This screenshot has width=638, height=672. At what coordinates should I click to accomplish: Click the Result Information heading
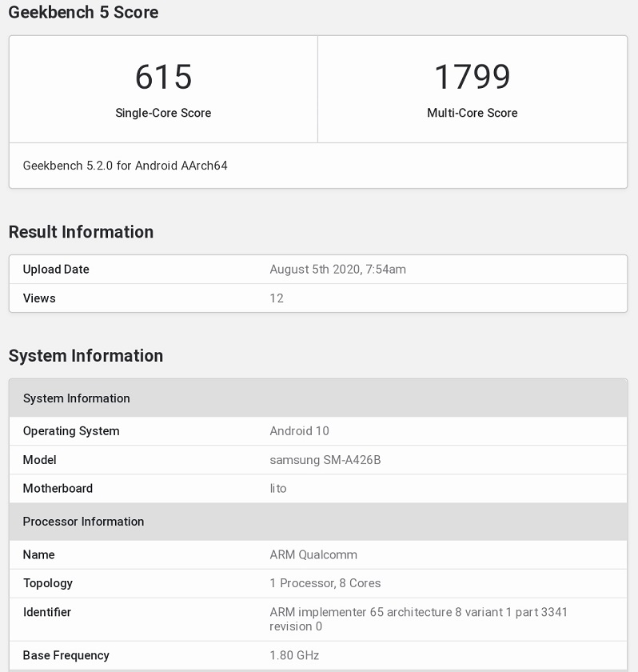point(81,232)
